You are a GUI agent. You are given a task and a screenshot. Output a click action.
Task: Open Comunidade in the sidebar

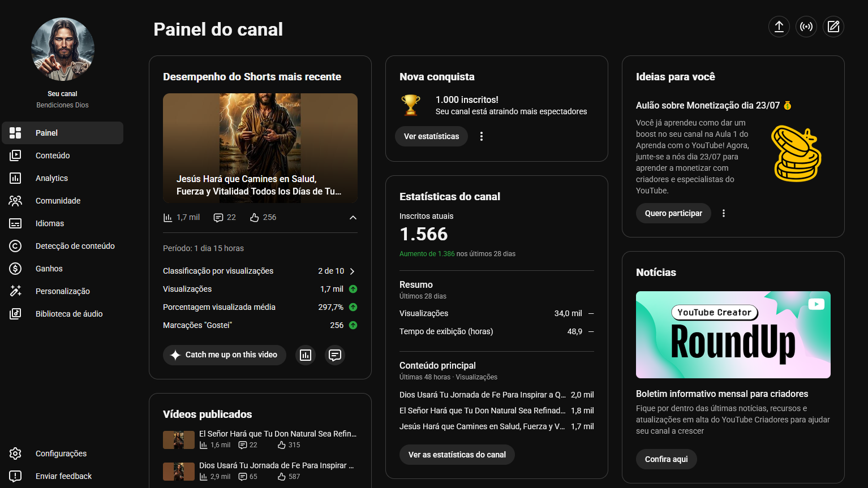(62, 201)
